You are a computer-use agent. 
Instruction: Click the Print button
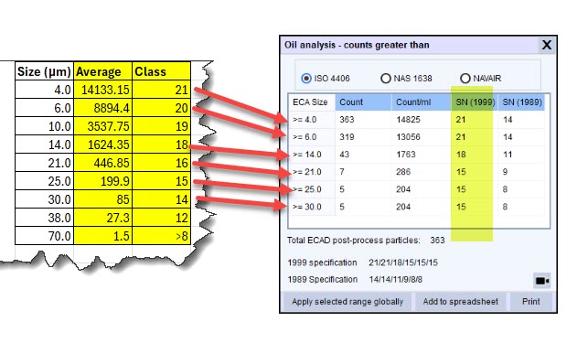(531, 302)
